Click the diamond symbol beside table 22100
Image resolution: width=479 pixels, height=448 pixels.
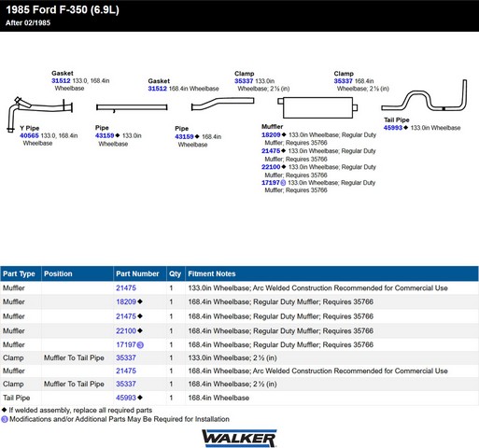140,330
